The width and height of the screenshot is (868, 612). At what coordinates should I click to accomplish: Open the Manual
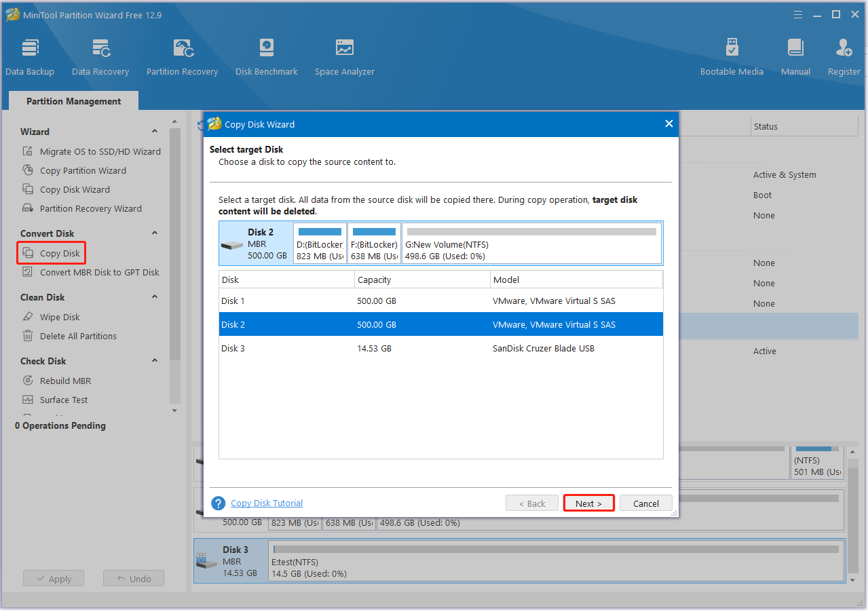795,57
